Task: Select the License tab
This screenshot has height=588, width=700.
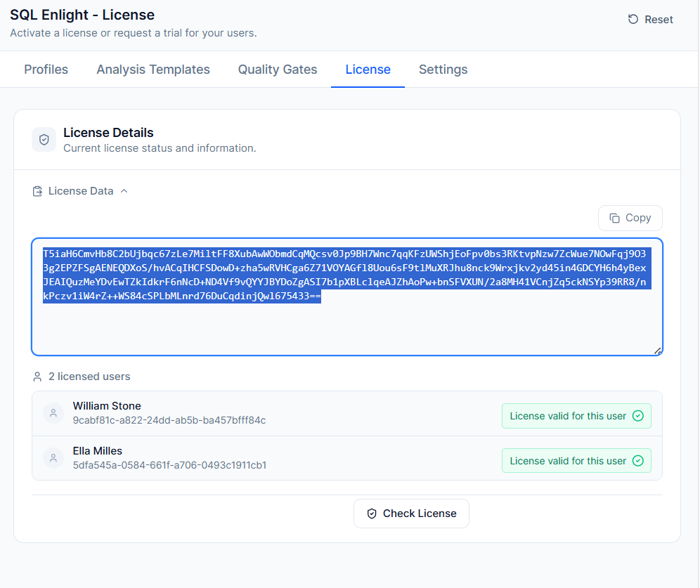Action: [368, 69]
